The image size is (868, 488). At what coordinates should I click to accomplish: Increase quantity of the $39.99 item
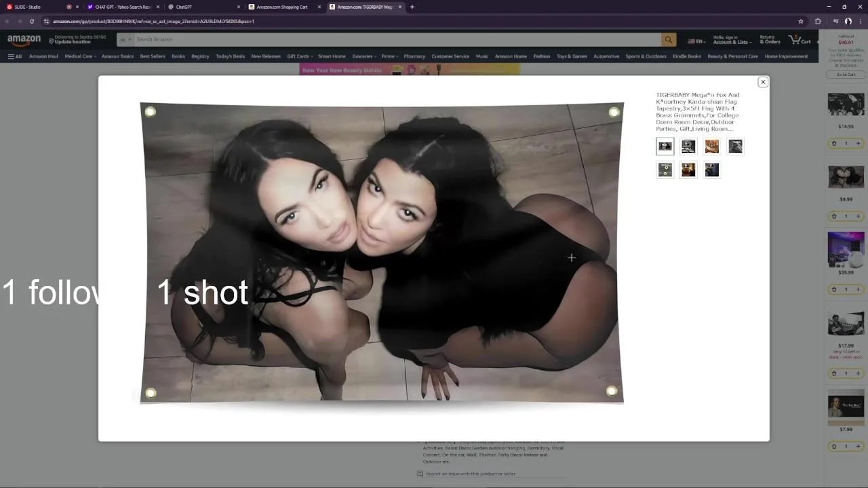click(x=858, y=289)
